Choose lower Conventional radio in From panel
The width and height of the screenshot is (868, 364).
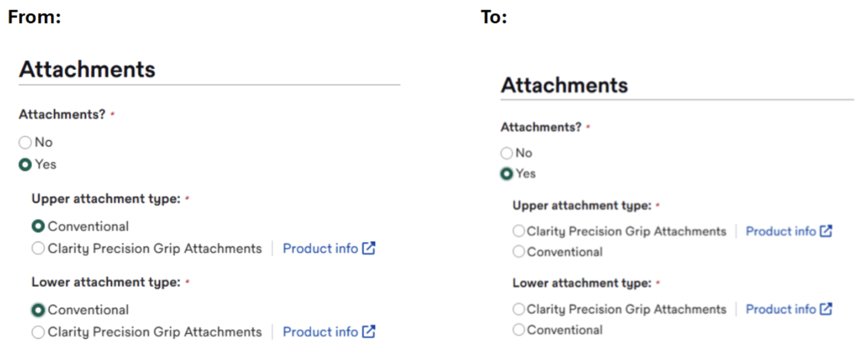coord(38,310)
